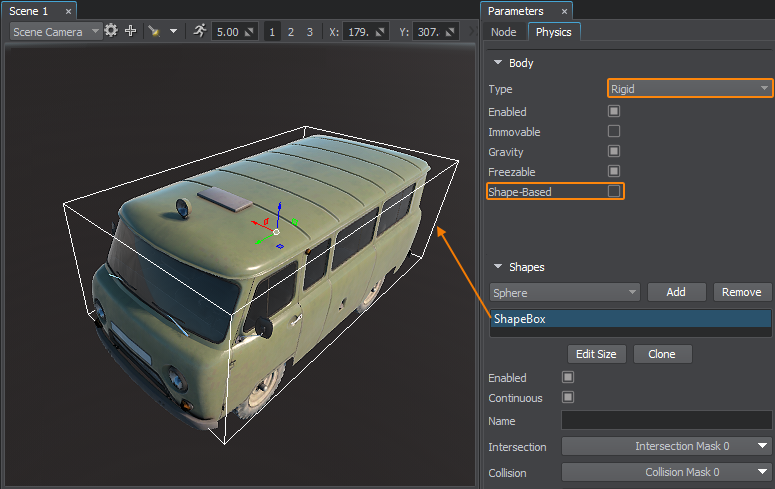
Task: Disable the body Gravity checkbox
Action: tap(614, 151)
